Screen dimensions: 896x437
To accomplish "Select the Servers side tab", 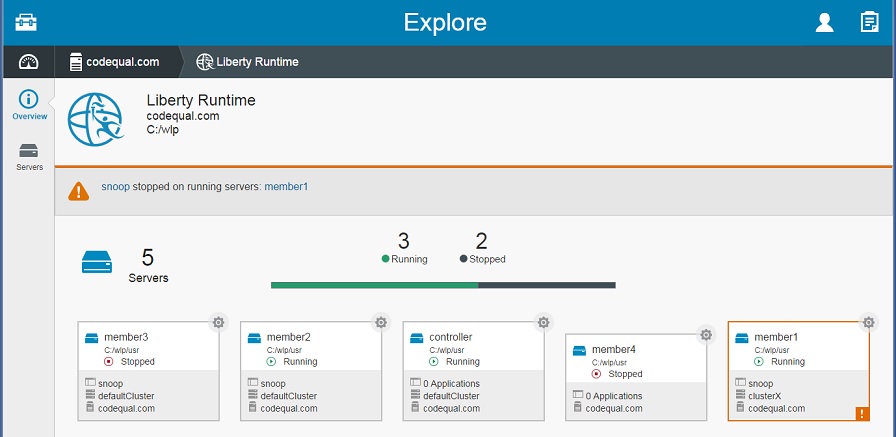I will 29,157.
